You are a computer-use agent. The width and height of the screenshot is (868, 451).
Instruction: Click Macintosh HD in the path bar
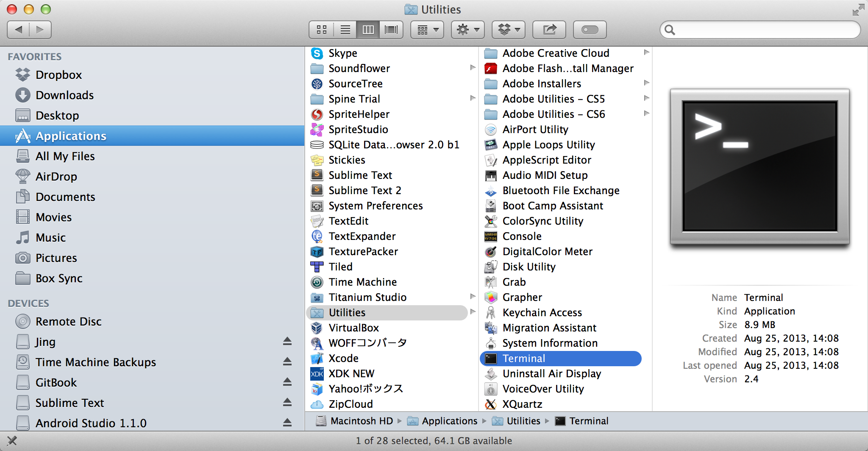click(x=355, y=421)
